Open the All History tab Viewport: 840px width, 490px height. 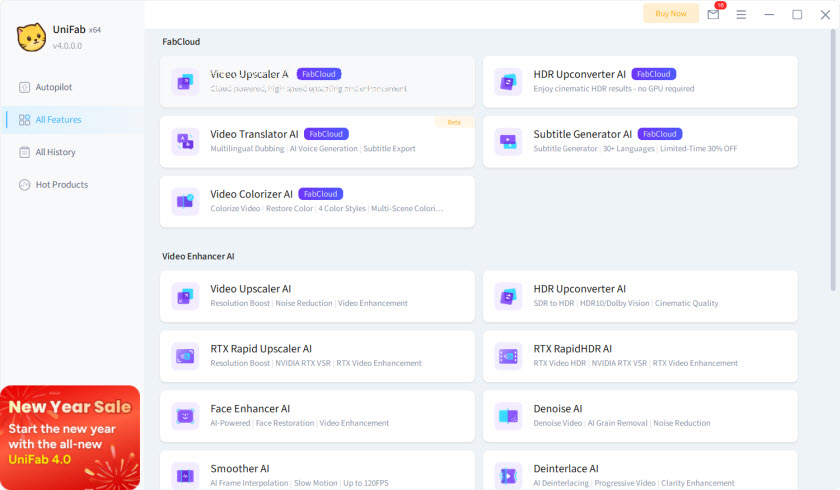(73, 153)
